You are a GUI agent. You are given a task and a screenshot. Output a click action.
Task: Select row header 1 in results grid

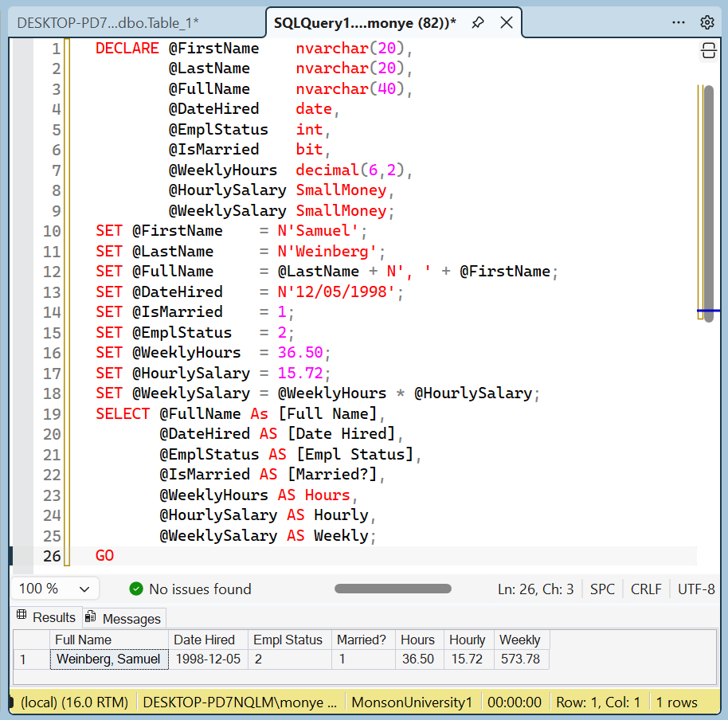click(31, 659)
